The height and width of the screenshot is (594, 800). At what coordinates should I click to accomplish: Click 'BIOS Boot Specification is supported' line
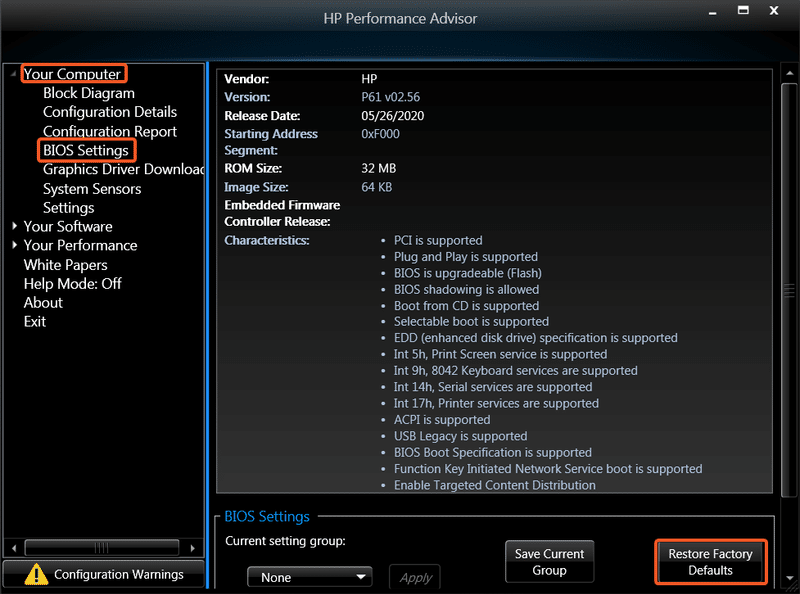[492, 452]
